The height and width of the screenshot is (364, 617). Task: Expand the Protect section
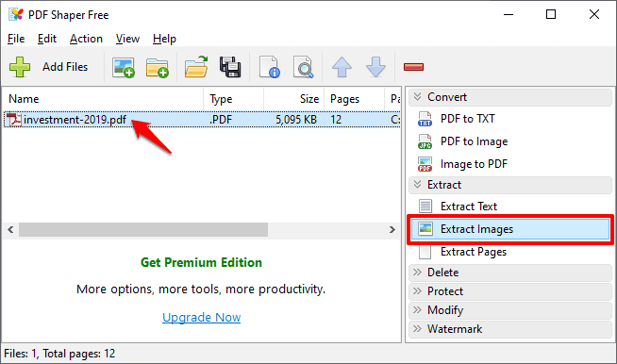[x=510, y=291]
